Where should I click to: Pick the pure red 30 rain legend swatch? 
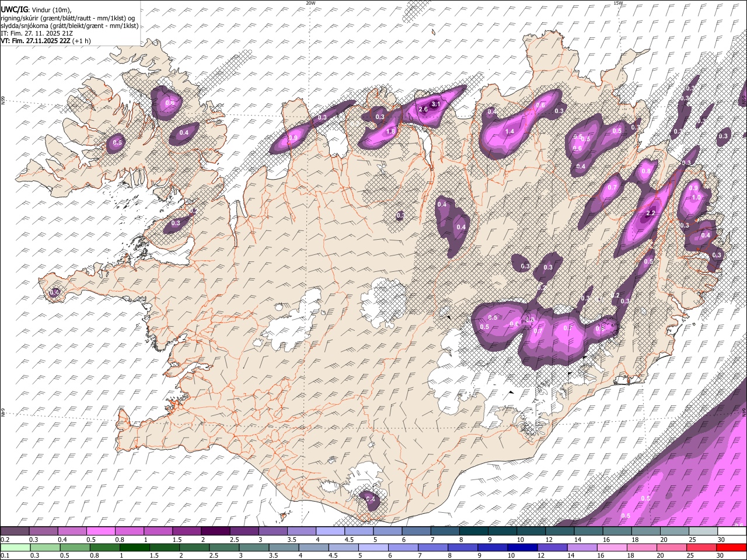coord(732,548)
